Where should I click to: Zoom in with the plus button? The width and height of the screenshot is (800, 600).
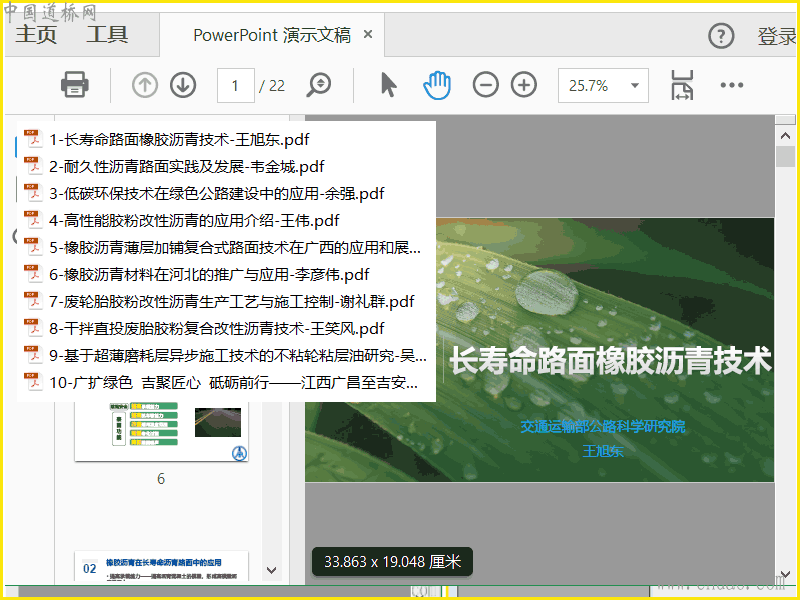coord(524,85)
